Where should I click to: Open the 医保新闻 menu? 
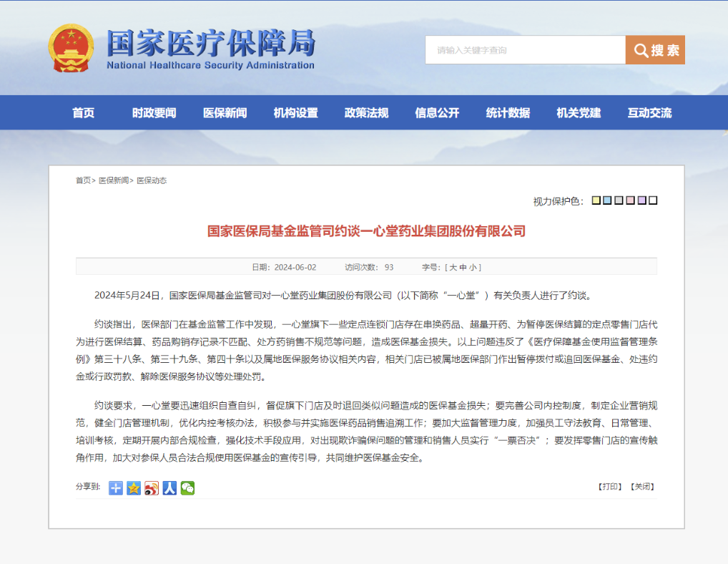tap(225, 112)
